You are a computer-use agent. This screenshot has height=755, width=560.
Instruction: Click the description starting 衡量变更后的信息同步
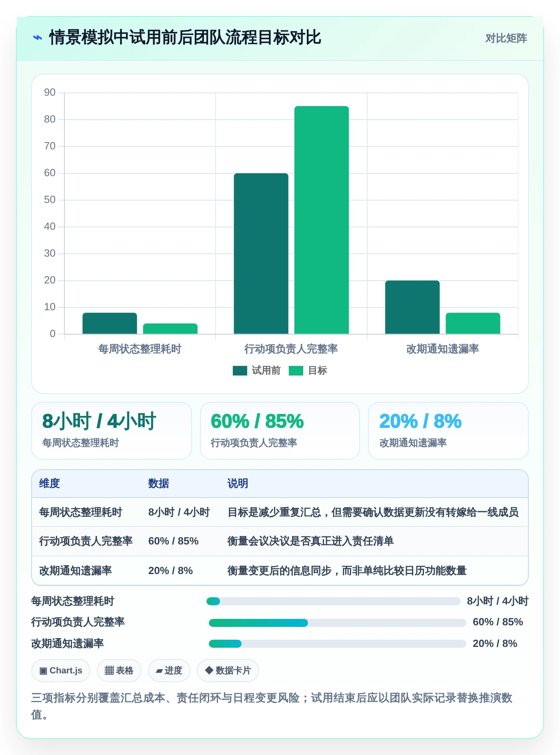click(347, 571)
